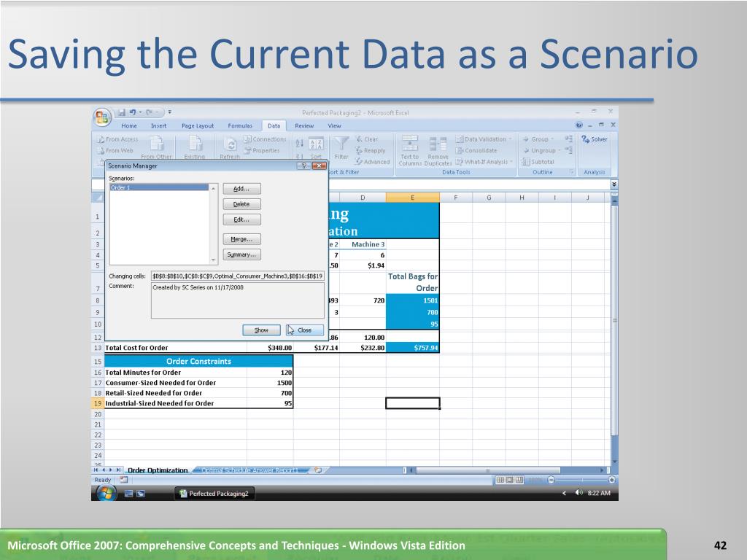This screenshot has height=560, width=747.
Task: Click the scenarios list scroll down arrow
Action: pos(214,260)
